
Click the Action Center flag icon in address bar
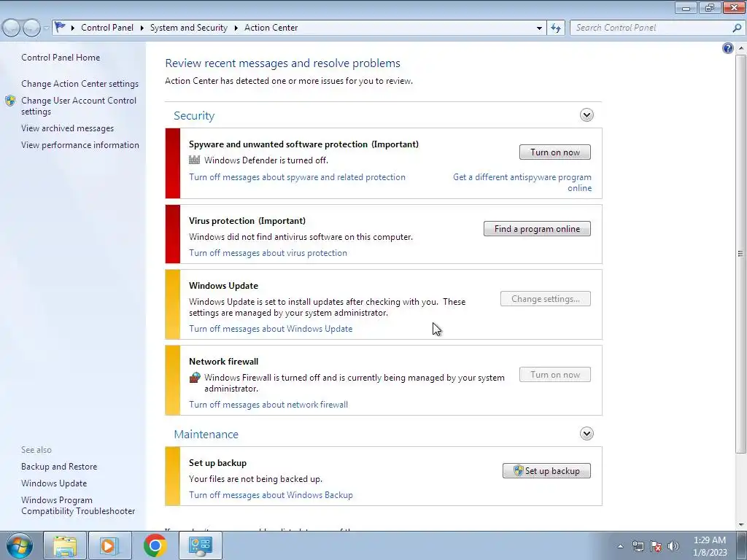click(60, 27)
